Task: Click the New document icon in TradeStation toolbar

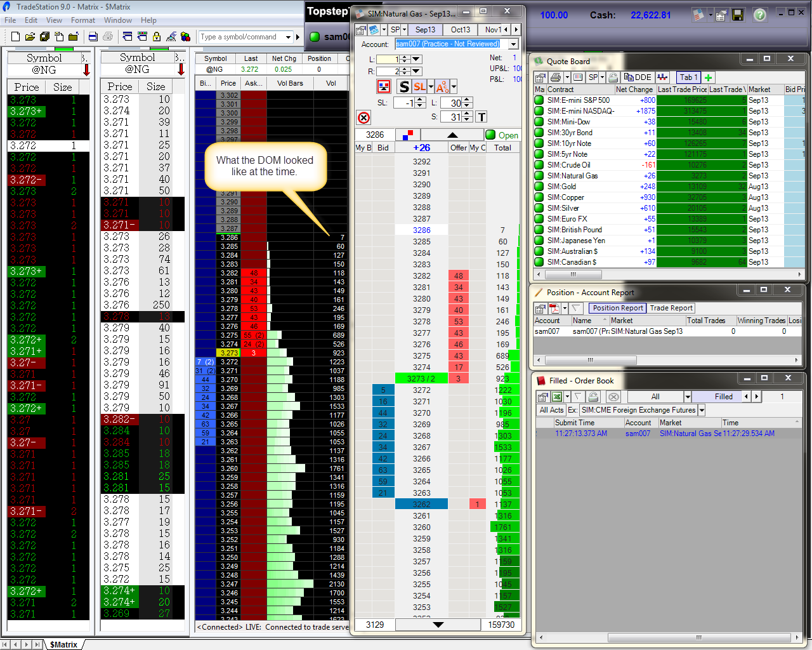Action: click(x=15, y=37)
